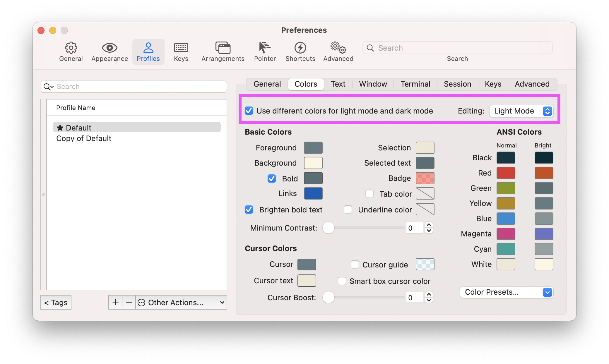This screenshot has width=609, height=364.
Task: Open ANSI Normal Black color swatch
Action: pos(506,158)
